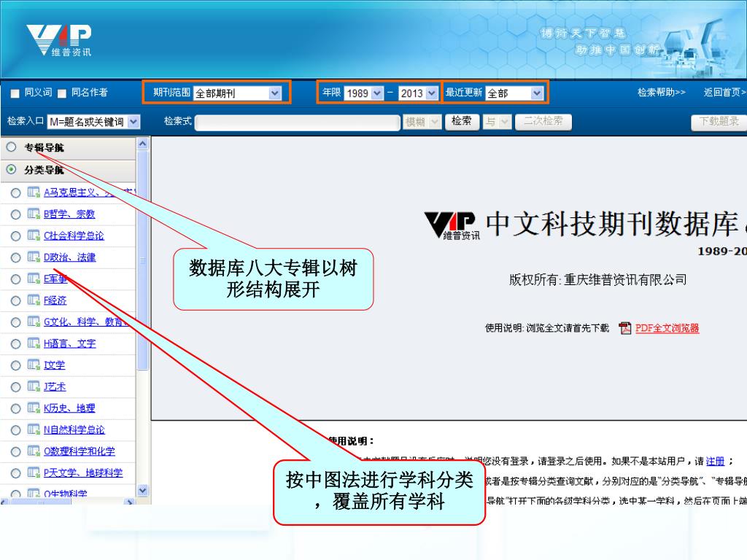The width and height of the screenshot is (747, 560).
Task: Click the book icon beside N自然科学总论
Action: [x=34, y=429]
